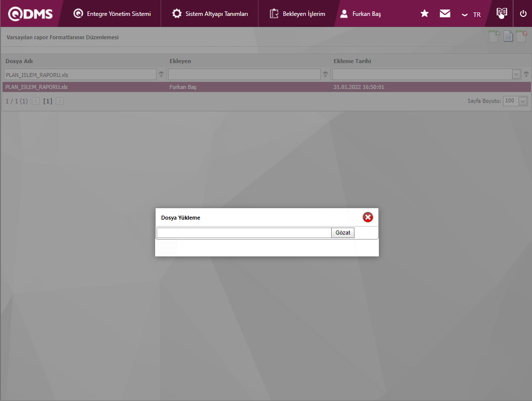532x401 pixels.
Task: Click filter icon next to Dosya Adı field
Action: tap(161, 74)
